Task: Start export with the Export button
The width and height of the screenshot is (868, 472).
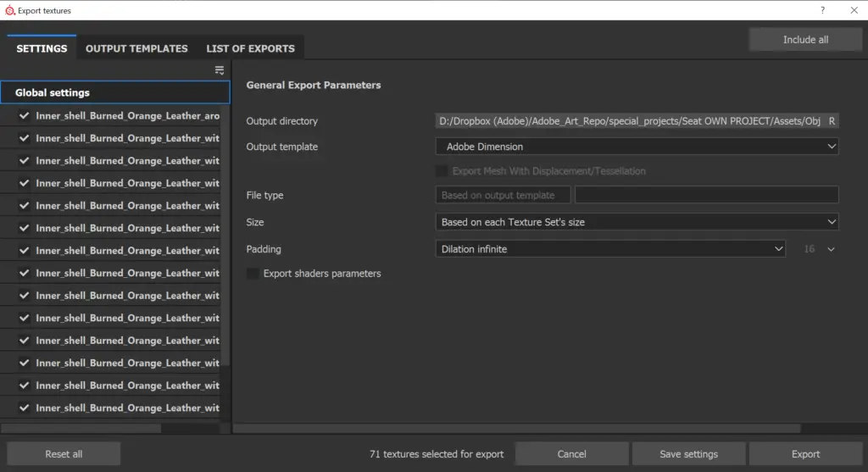Action: coord(805,453)
